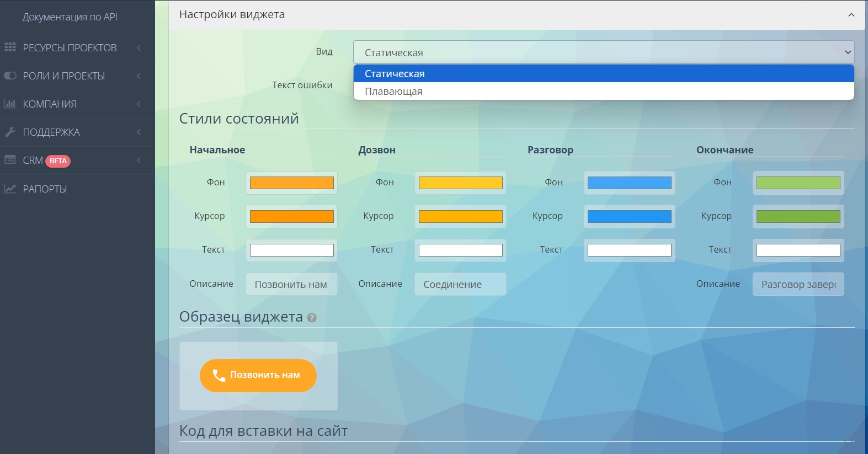Screen dimensions: 868x454
Task: Click the Начальное column heading
Action: (x=217, y=150)
